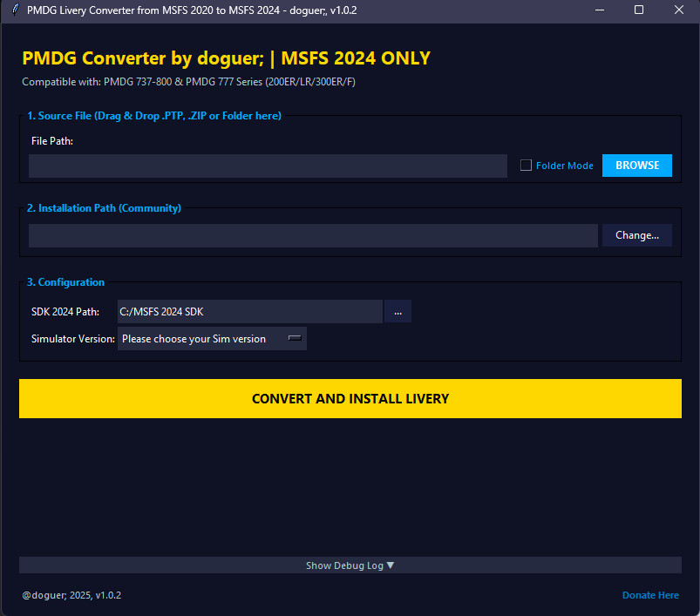This screenshot has height=616, width=700.
Task: Focus the File Path input field
Action: tap(268, 165)
